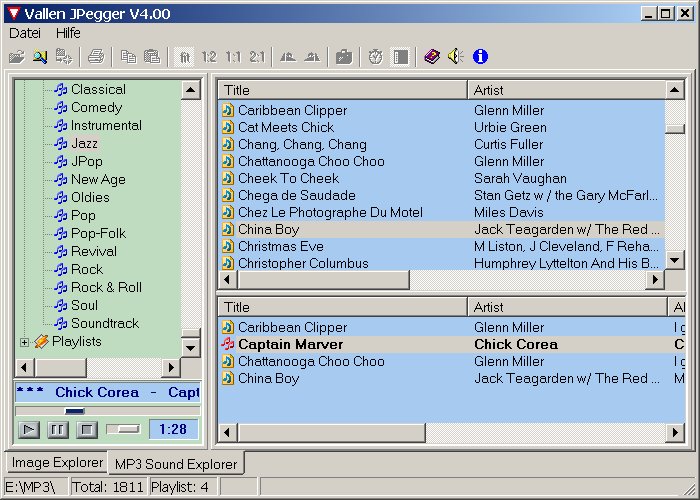Viewport: 700px width, 500px height.
Task: Click the Soul genre icon
Action: point(61,305)
